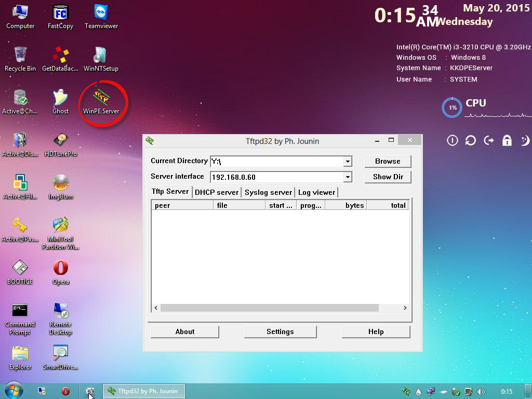Open the WinNTSetup shortcut
Screen dimensions: 532x399
coord(101,59)
